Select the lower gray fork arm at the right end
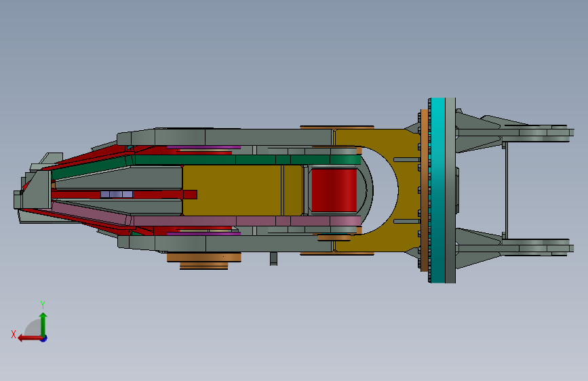This screenshot has height=381, width=588. click(515, 248)
